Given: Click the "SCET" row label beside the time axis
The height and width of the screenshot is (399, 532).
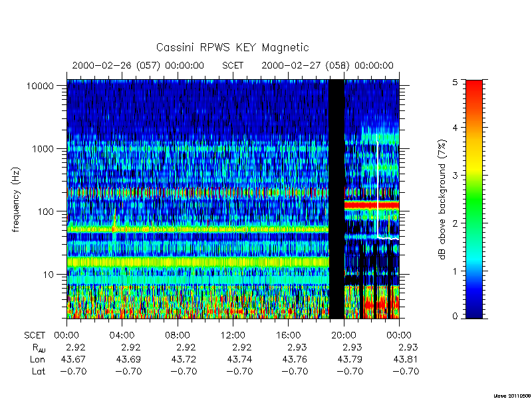Looking at the screenshot, I should coord(35,336).
